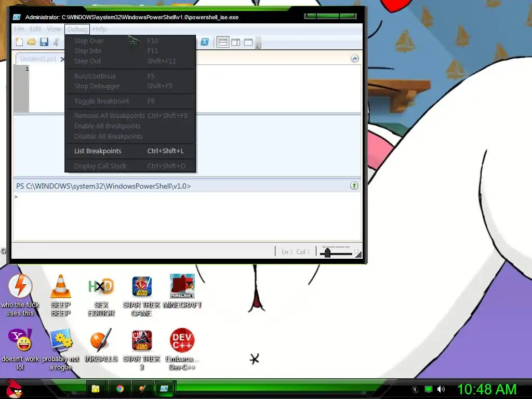Open the HxD hex editor desktop shortcut
This screenshot has height=399, width=532.
[101, 295]
